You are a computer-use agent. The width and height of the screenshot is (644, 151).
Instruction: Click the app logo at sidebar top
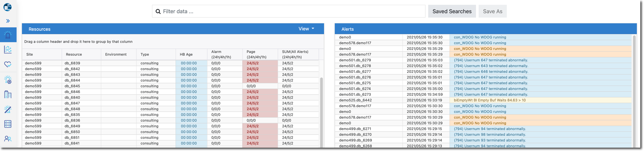pyautogui.click(x=8, y=7)
